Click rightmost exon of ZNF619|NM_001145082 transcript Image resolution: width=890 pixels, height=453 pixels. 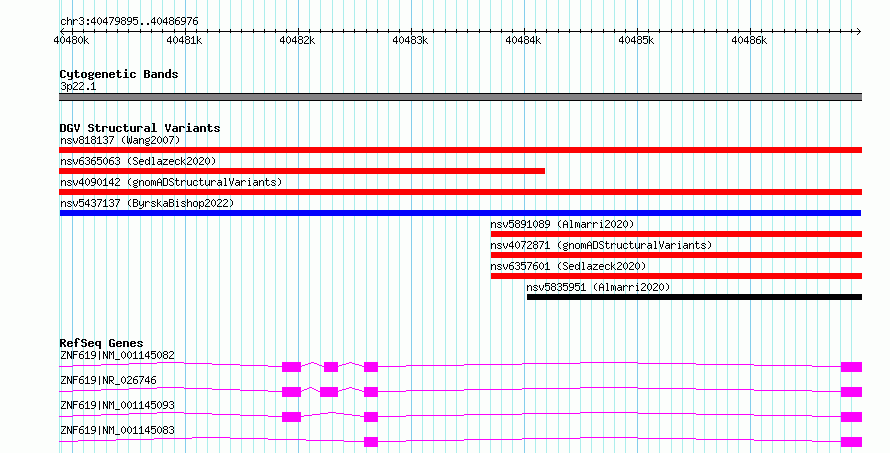pos(851,367)
